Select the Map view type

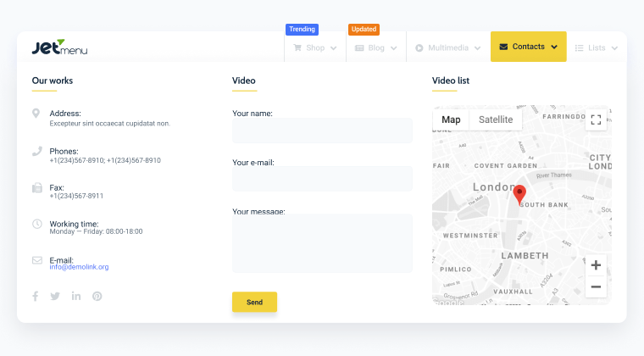[x=451, y=120]
